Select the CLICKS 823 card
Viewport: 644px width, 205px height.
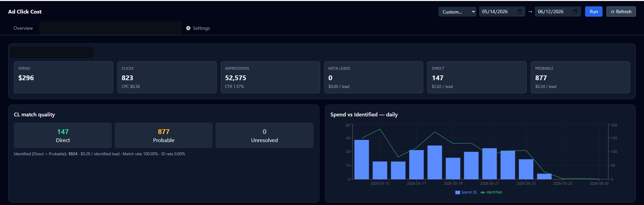(167, 77)
